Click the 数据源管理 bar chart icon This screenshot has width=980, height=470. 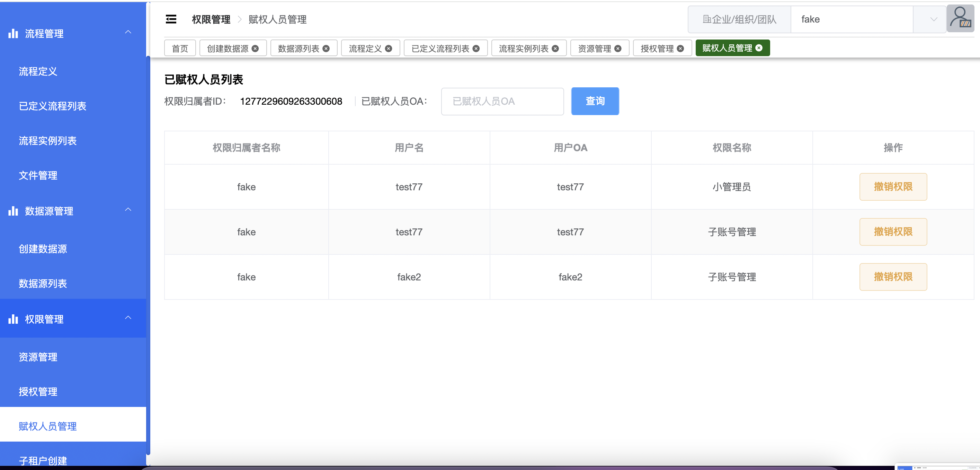13,211
